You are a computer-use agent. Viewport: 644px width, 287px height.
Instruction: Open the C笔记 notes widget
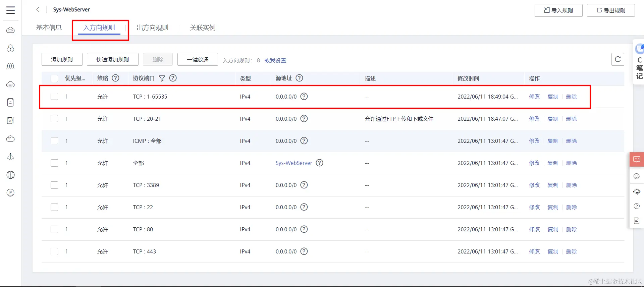[x=639, y=62]
